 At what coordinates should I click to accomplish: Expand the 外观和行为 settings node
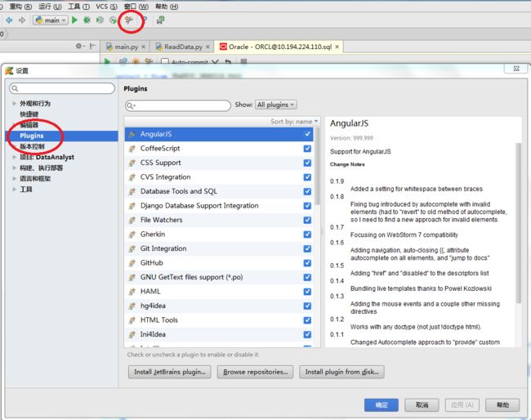pos(14,103)
